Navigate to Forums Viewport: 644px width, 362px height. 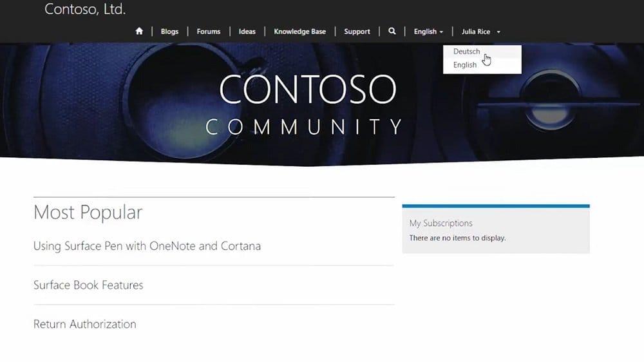point(209,32)
